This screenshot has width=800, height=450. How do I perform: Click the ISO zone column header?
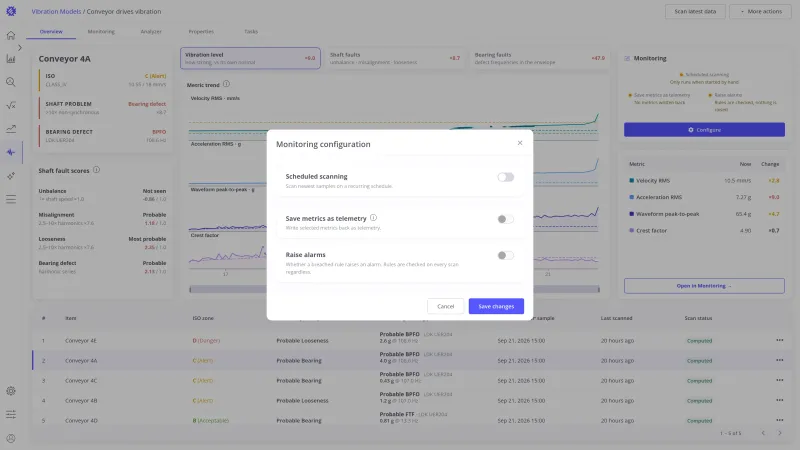(203, 318)
